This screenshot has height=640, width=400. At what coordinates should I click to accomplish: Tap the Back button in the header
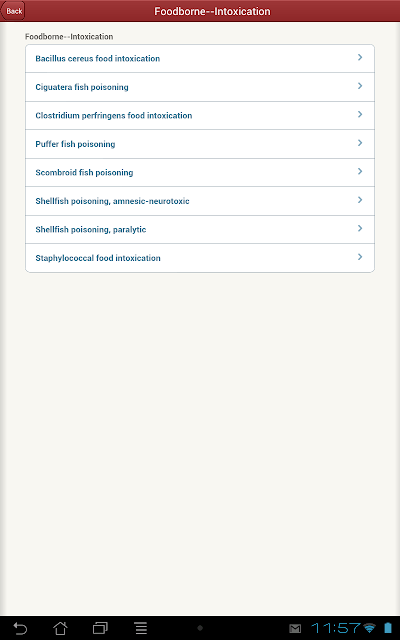tap(13, 11)
